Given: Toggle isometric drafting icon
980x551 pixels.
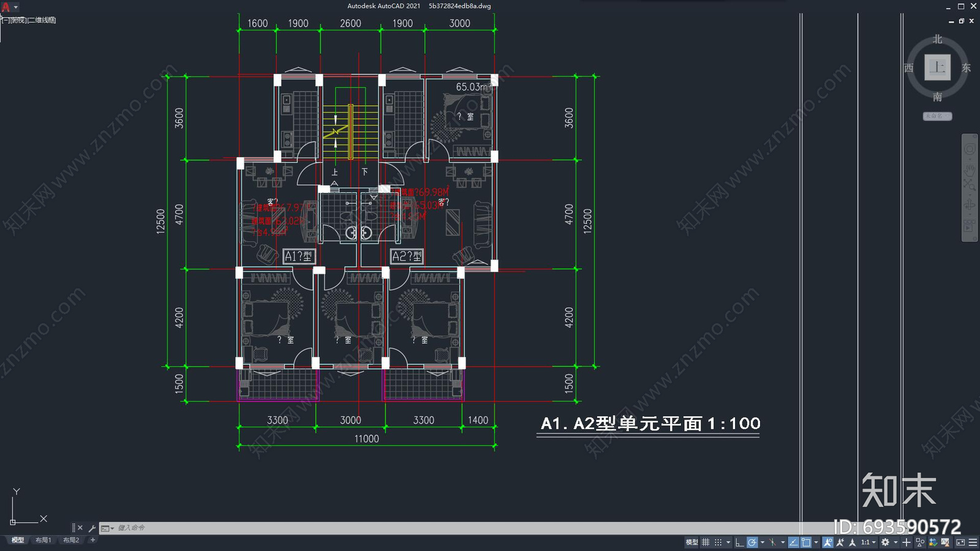Looking at the screenshot, I should pos(772,542).
